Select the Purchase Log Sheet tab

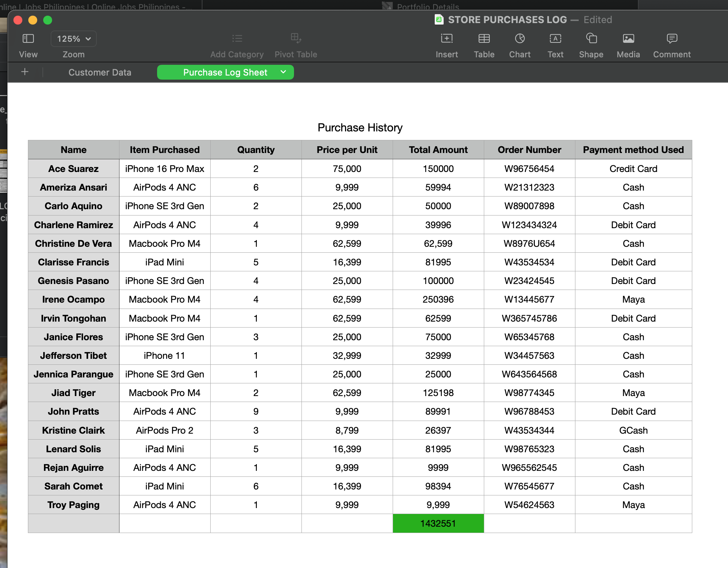coord(225,72)
